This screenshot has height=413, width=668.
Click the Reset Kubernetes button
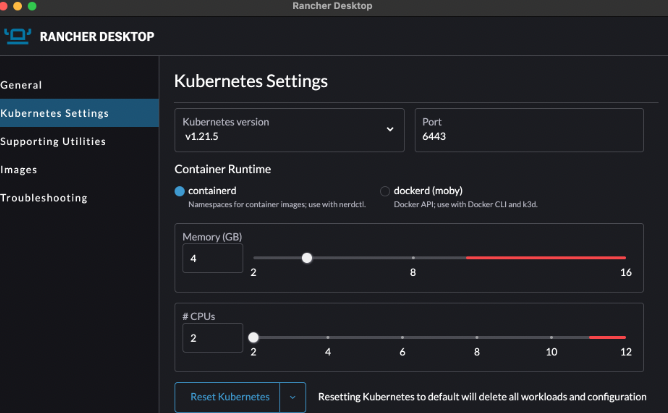(227, 397)
